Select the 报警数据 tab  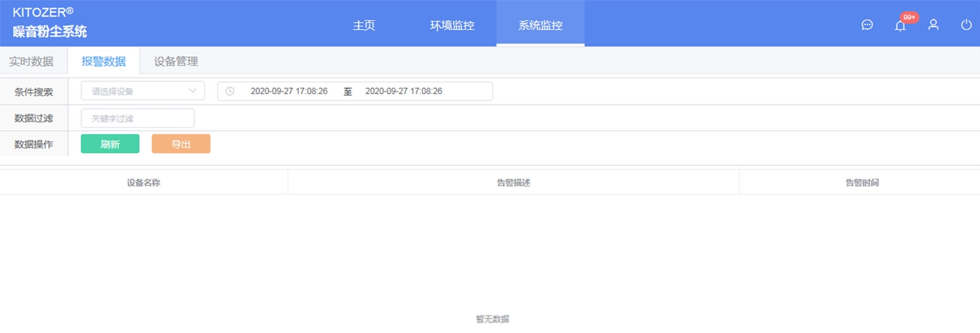coord(104,62)
